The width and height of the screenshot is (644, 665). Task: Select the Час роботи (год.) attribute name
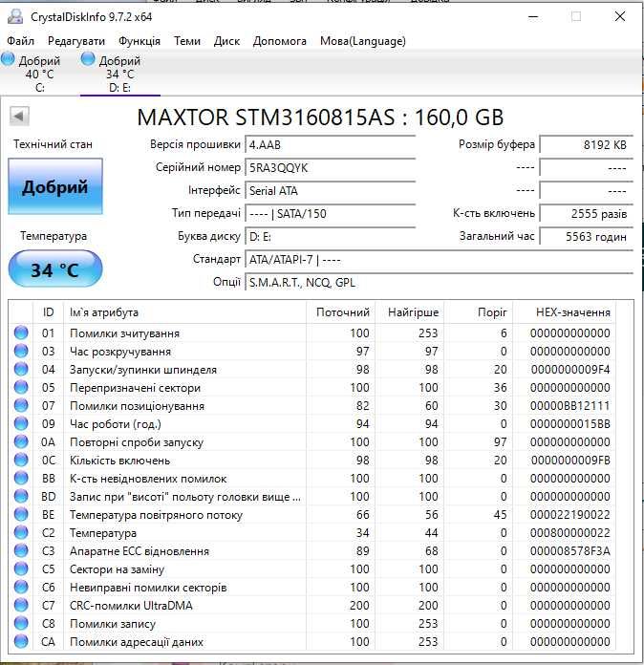(x=116, y=424)
